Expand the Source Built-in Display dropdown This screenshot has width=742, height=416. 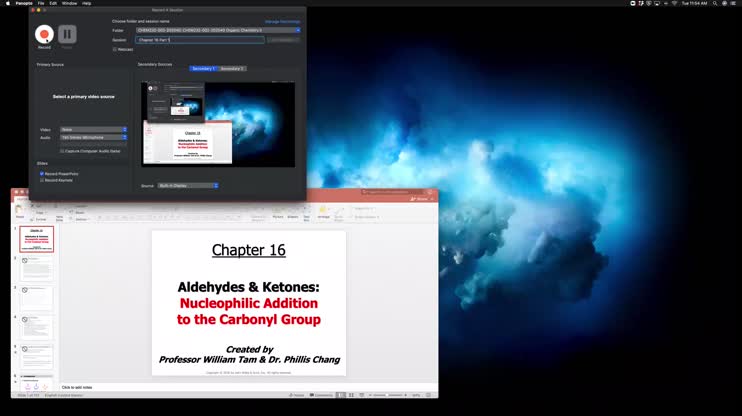coord(187,185)
